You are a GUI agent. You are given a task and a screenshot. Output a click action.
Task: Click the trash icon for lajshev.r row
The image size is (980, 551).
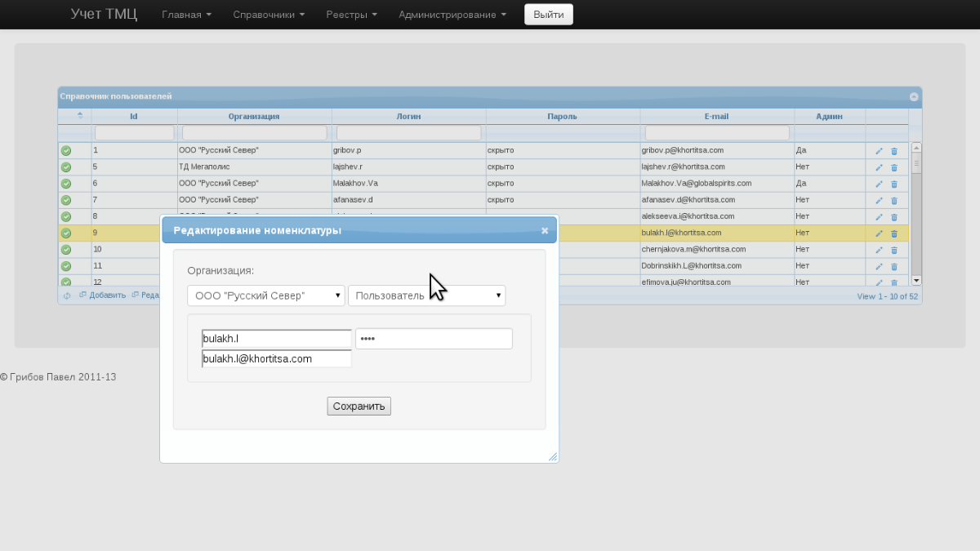893,167
